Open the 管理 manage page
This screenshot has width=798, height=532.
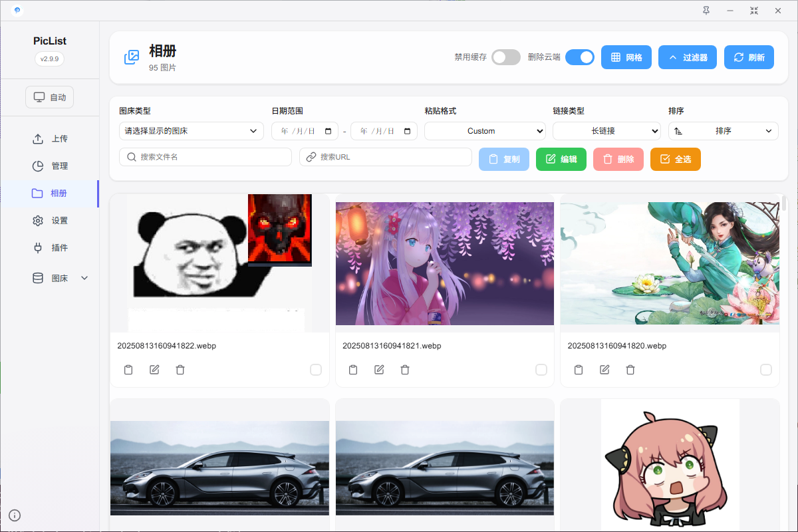pos(50,166)
